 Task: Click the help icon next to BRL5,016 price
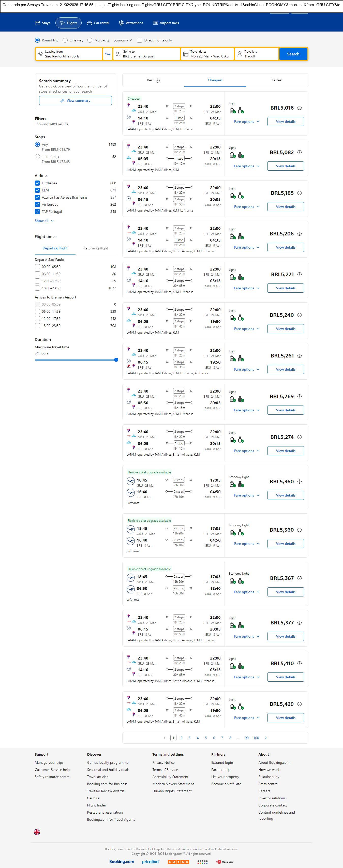[x=300, y=108]
